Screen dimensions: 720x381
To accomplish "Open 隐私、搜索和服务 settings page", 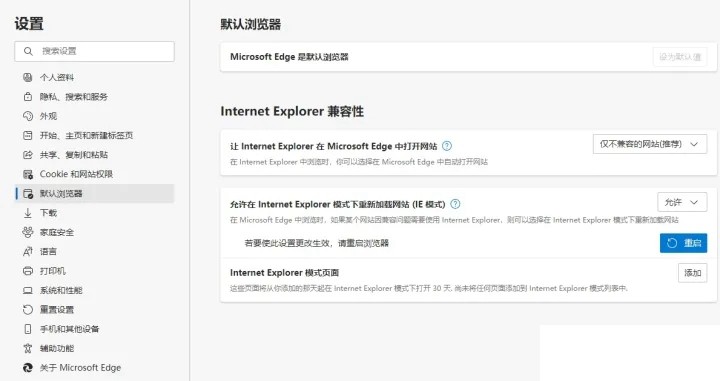I will [x=95, y=96].
